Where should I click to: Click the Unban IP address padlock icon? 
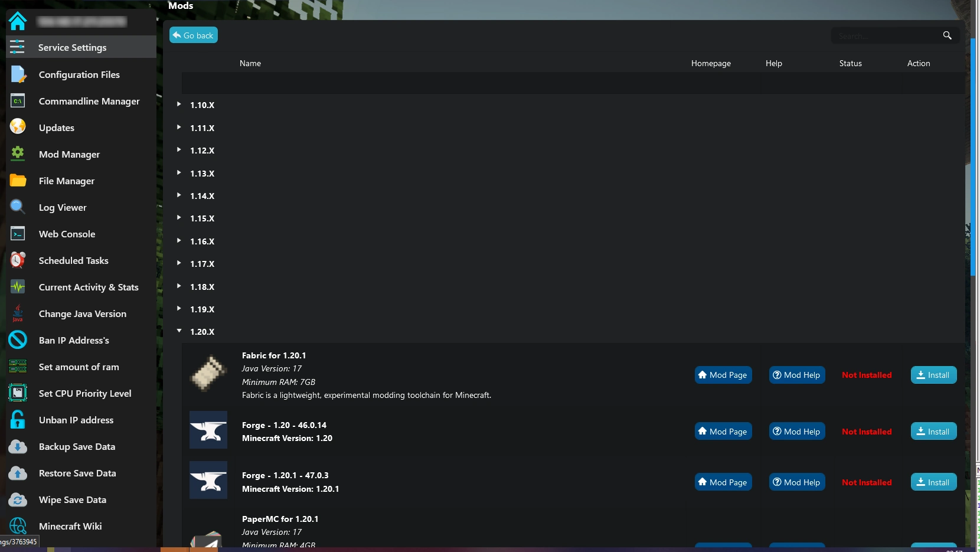tap(18, 420)
